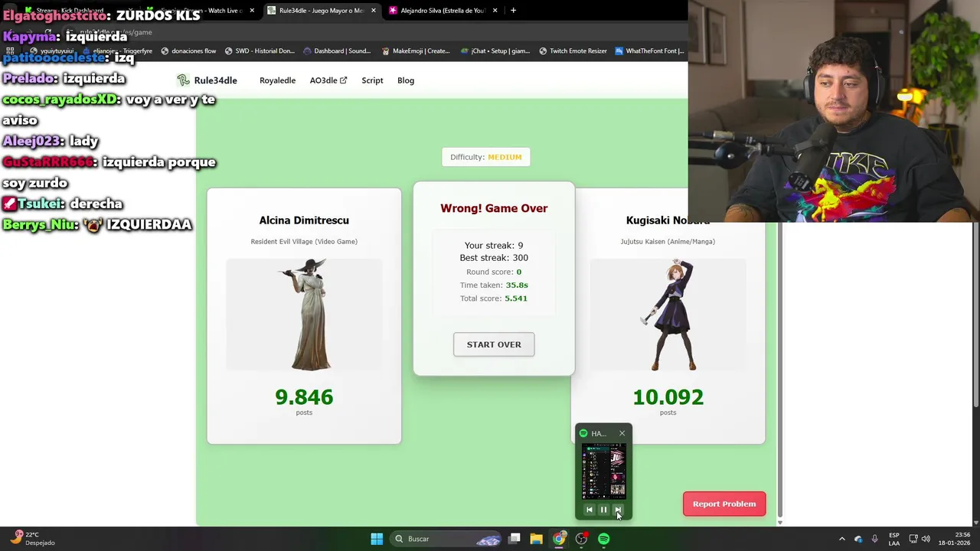Open the WhatTheFont bookmark
This screenshot has width=980, height=551.
click(648, 51)
